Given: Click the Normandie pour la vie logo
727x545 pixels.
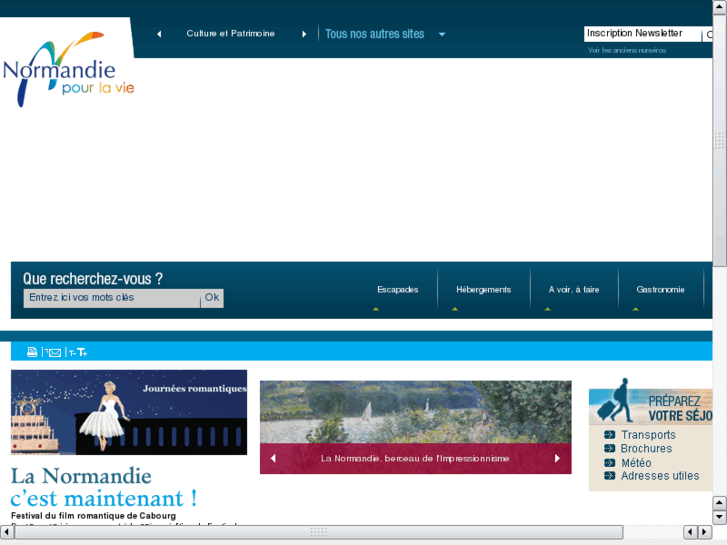Looking at the screenshot, I should (68, 69).
